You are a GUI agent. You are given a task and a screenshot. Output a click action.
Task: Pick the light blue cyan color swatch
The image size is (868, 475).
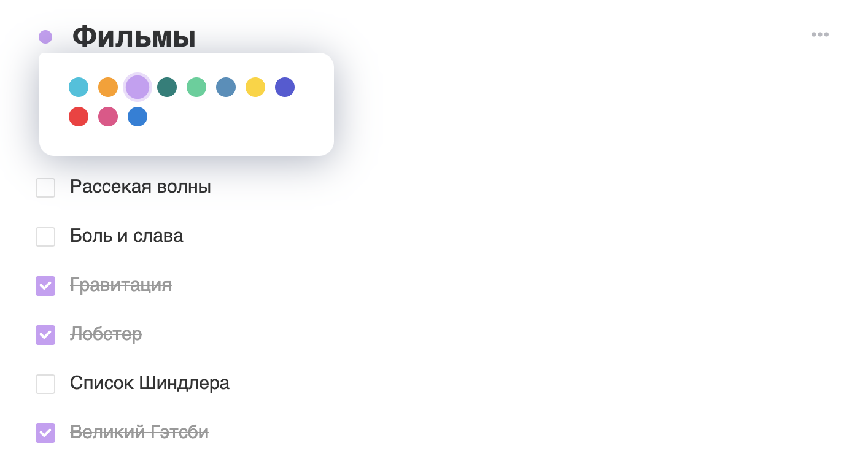click(79, 87)
